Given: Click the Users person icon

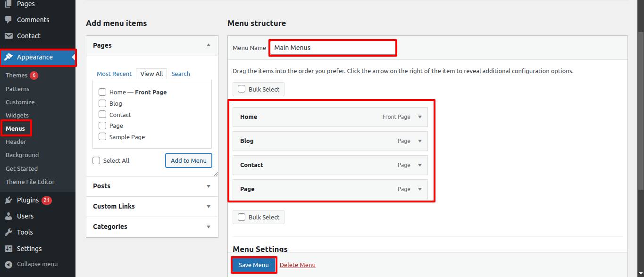Looking at the screenshot, I should click(x=8, y=216).
